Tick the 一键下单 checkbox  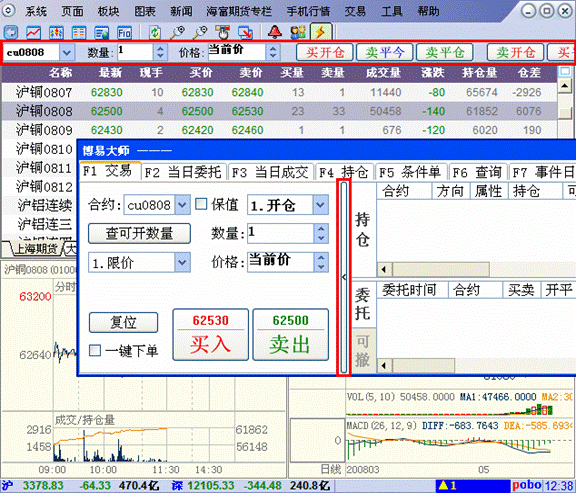pyautogui.click(x=95, y=350)
